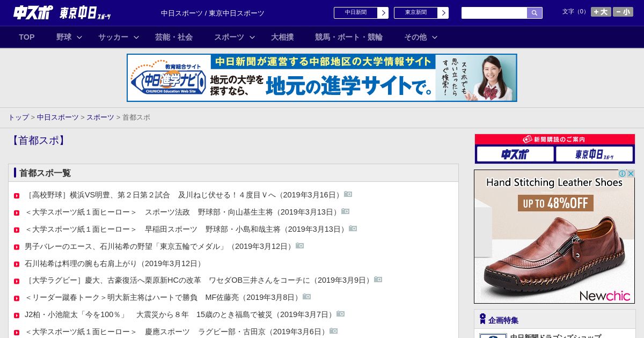Click red bullet before 横浜VS明豊 article
The height and width of the screenshot is (338, 644).
[x=17, y=196]
